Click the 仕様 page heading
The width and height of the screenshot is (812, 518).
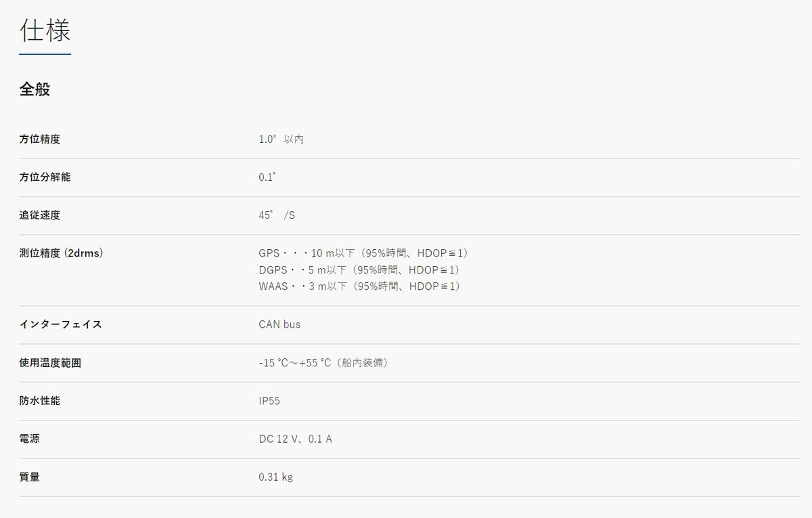[x=45, y=31]
